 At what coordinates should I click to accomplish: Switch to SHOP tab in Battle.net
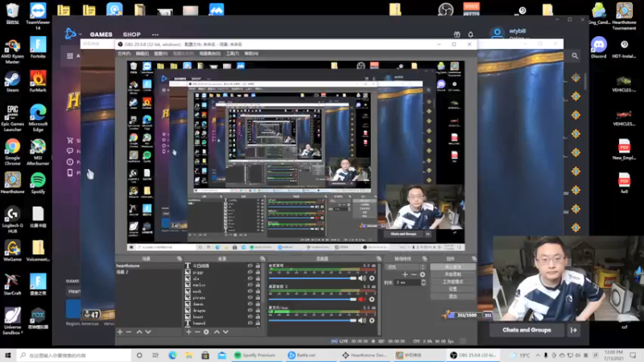click(131, 35)
